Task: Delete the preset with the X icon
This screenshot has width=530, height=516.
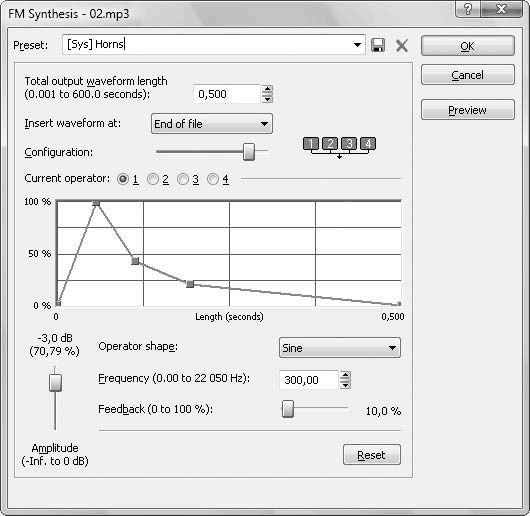Action: pyautogui.click(x=402, y=45)
